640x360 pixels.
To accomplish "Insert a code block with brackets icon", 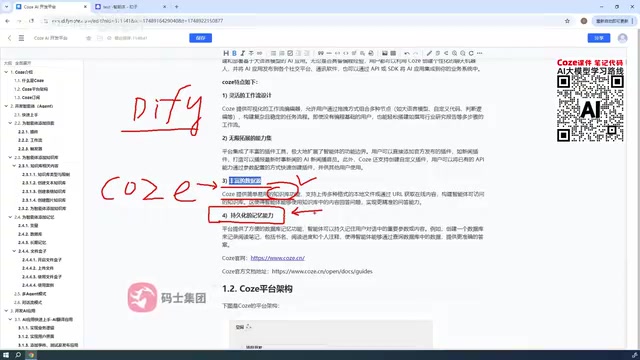I will click(x=346, y=53).
